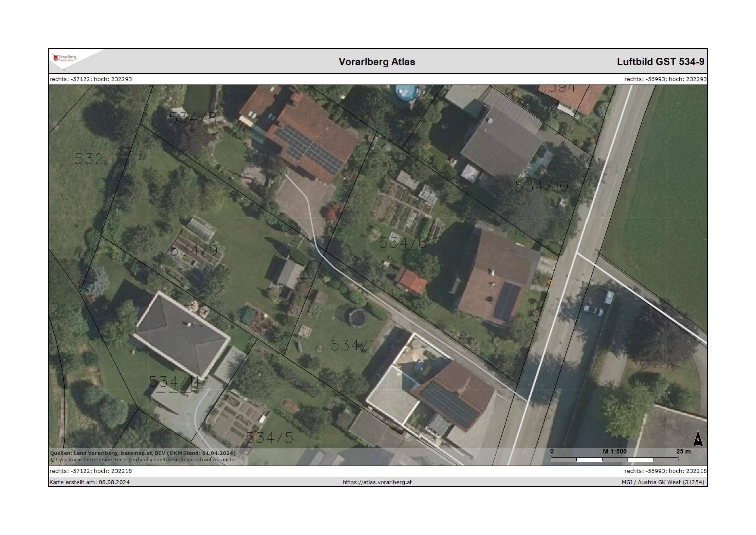Click the 'Quellen: Land Vorarlberg' source line
The width and height of the screenshot is (756, 535).
coord(143,453)
